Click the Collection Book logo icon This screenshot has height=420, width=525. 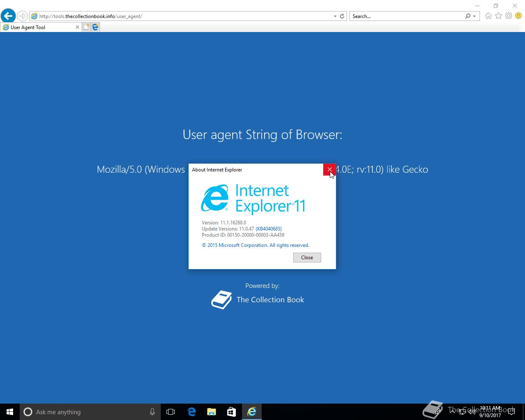[x=221, y=300]
